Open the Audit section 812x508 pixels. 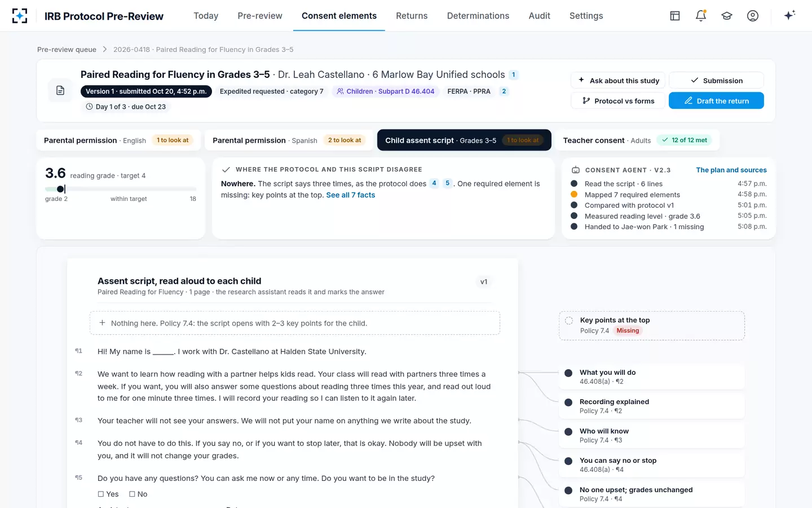539,16
